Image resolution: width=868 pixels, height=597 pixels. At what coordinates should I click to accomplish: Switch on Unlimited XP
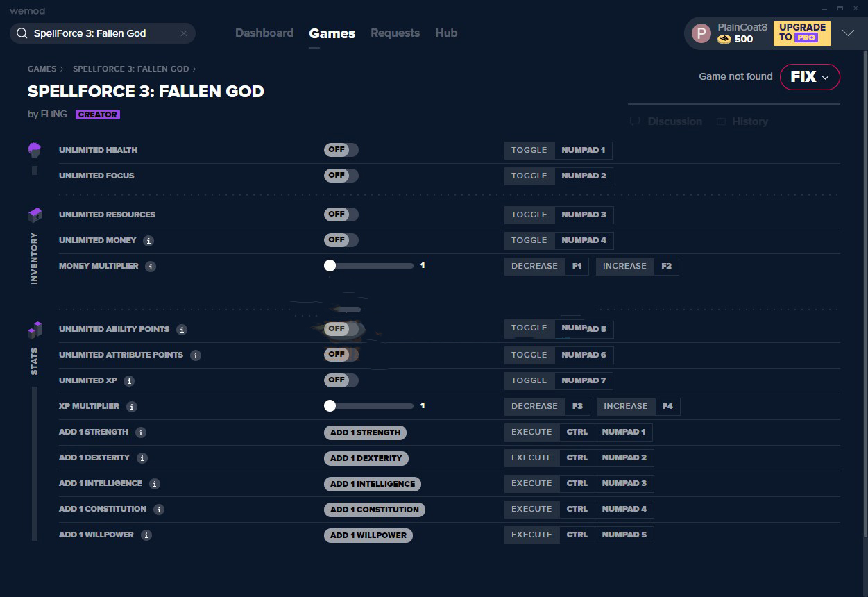341,380
